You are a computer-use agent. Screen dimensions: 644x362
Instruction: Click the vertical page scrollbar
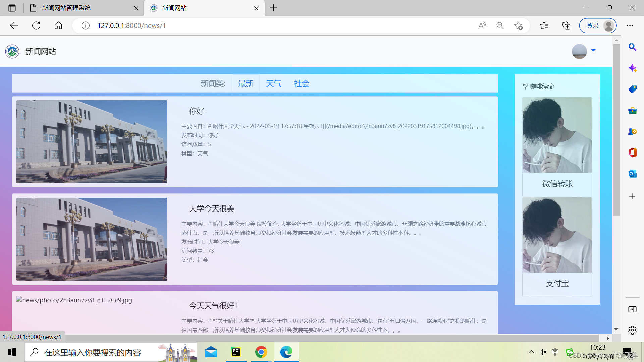(x=616, y=131)
